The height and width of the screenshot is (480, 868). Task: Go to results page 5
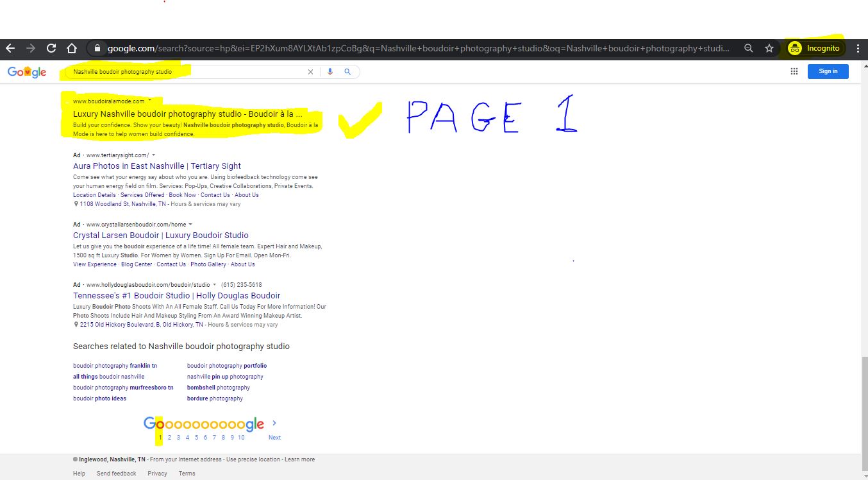click(x=196, y=438)
